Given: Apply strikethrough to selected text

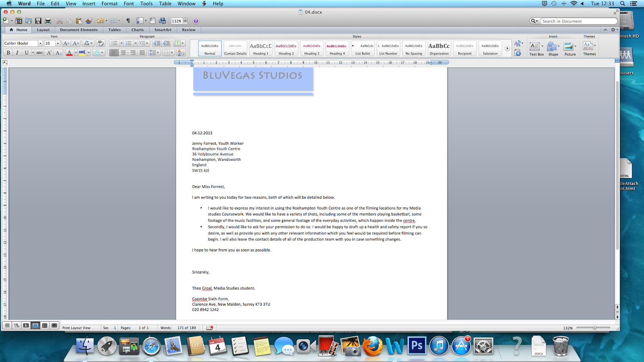Looking at the screenshot, I should (39, 53).
